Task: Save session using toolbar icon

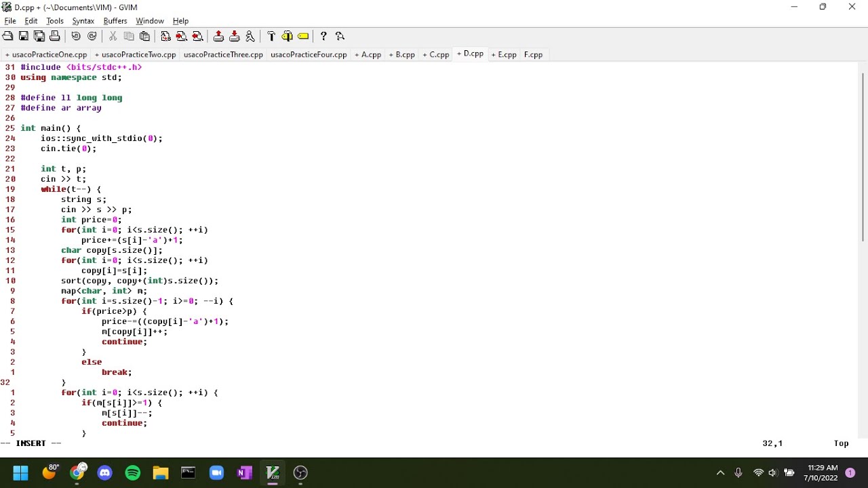Action: pos(235,36)
